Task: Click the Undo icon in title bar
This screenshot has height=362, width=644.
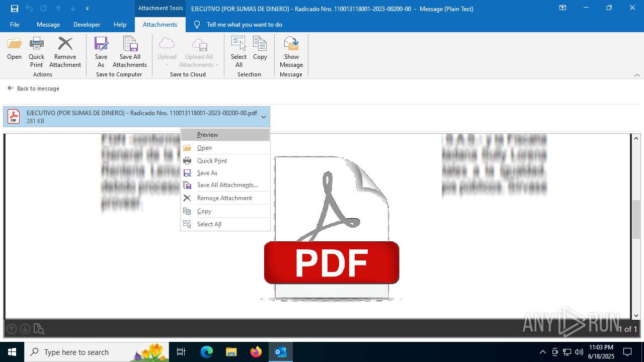Action: (29, 9)
